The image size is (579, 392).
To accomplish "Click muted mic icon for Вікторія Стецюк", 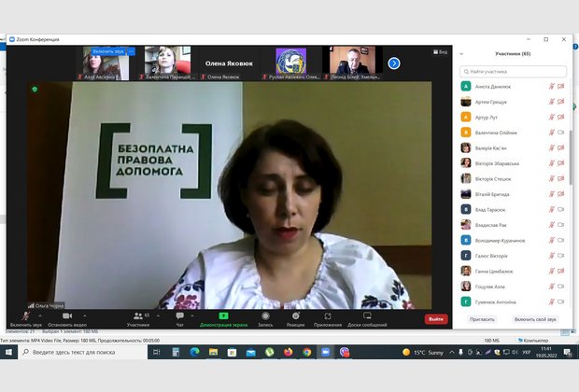I will (552, 178).
